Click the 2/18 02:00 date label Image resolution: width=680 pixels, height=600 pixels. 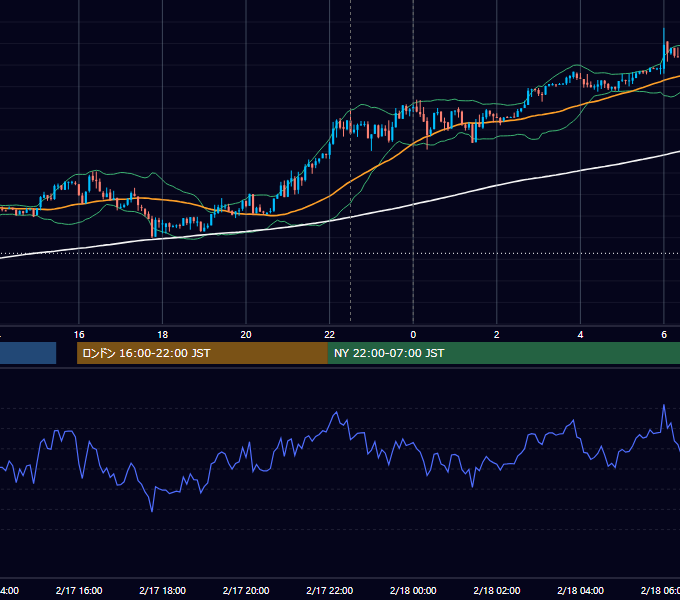click(x=497, y=590)
